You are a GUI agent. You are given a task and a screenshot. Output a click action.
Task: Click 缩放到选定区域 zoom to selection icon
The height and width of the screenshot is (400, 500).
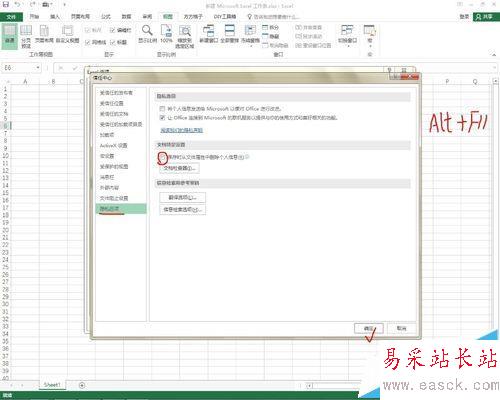tap(185, 31)
